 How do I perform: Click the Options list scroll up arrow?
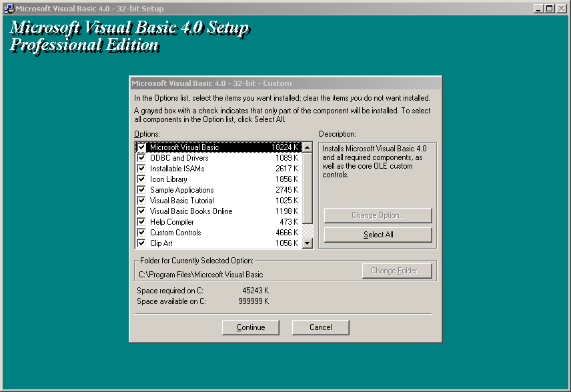pos(308,147)
